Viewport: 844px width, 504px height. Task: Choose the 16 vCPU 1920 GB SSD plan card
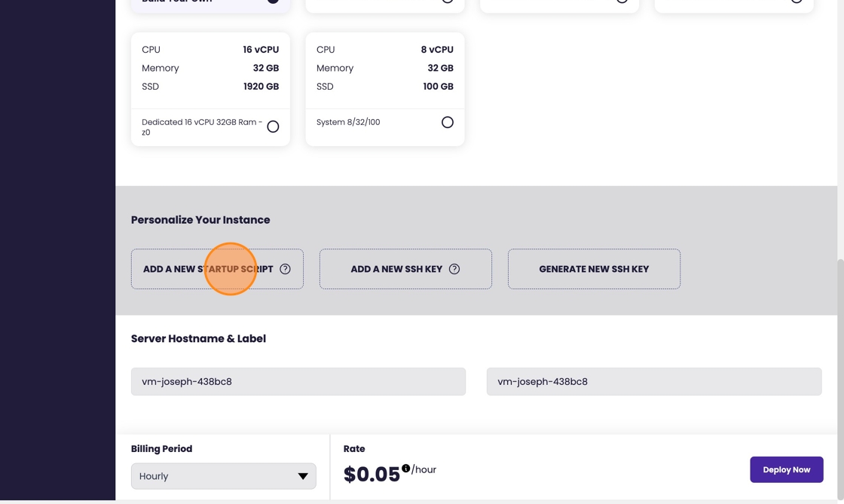(x=210, y=69)
